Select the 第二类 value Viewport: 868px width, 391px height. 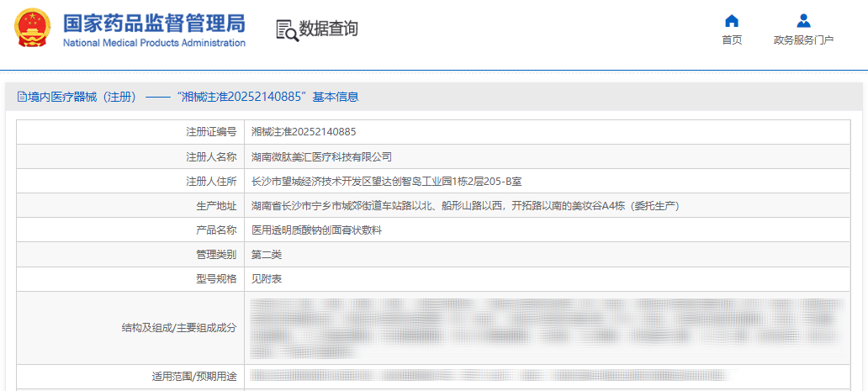[x=267, y=255]
